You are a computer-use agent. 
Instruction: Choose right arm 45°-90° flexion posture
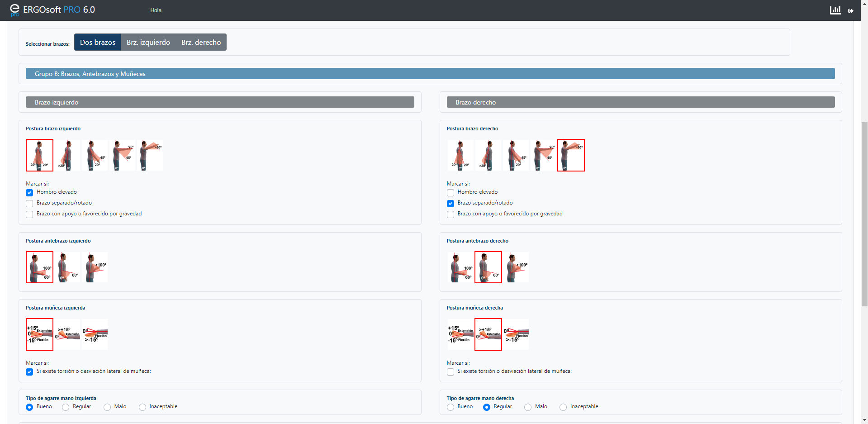click(x=543, y=155)
